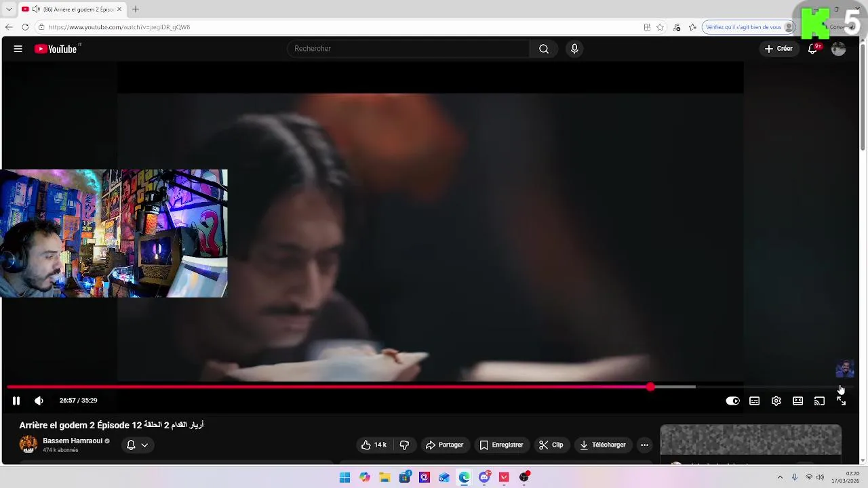
Task: Dislike the video
Action: [x=404, y=445]
